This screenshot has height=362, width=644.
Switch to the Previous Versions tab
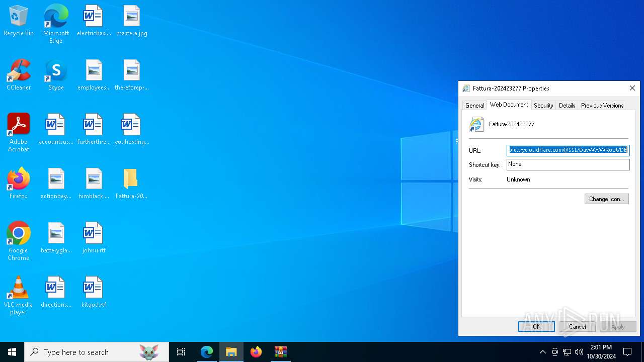[x=602, y=105]
